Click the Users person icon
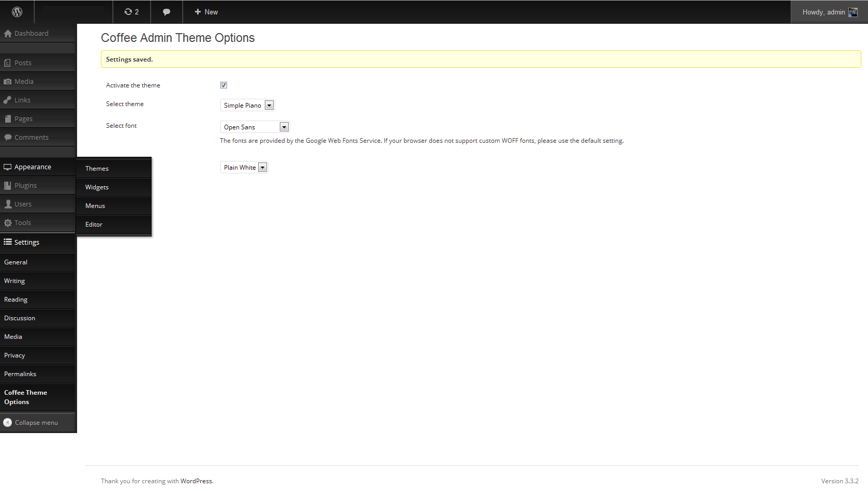This screenshot has height=491, width=868. coord(8,204)
